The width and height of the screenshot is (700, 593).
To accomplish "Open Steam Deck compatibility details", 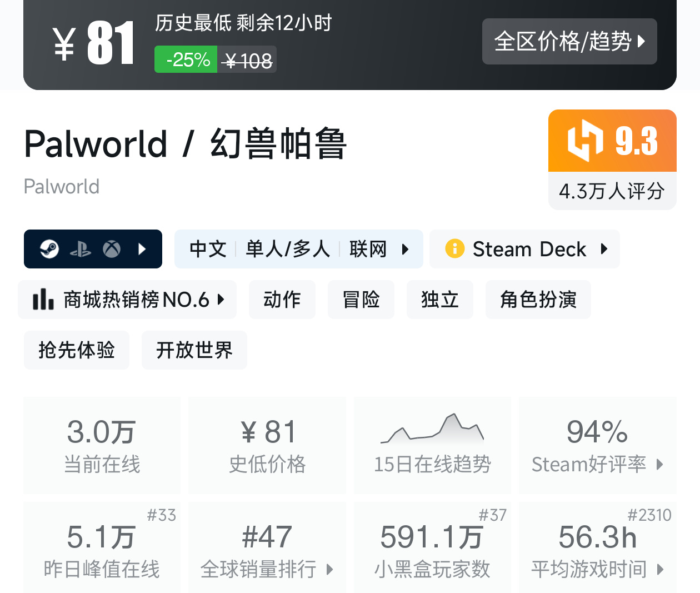I will [x=524, y=249].
